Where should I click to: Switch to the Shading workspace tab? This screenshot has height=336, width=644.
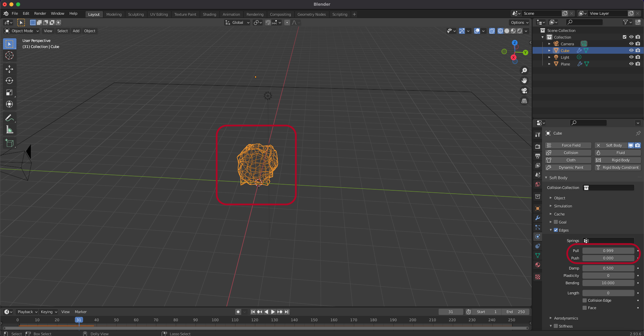coord(209,14)
